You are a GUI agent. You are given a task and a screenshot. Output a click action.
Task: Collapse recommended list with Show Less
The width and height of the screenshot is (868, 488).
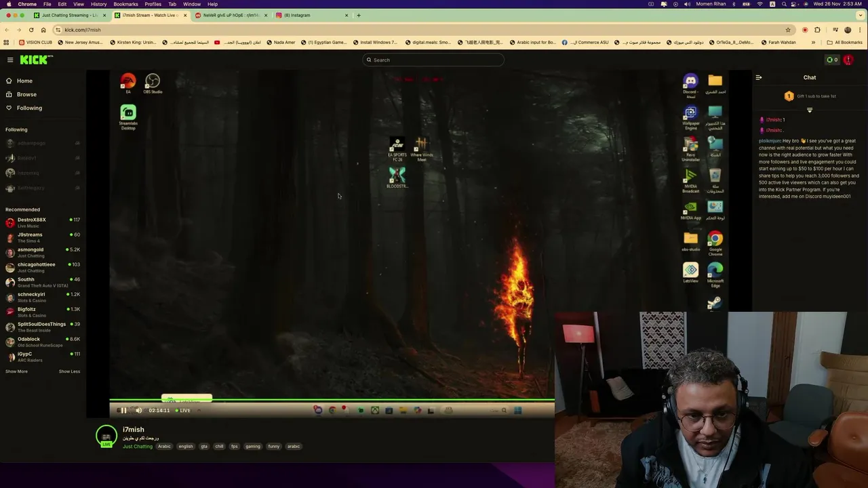click(x=69, y=371)
